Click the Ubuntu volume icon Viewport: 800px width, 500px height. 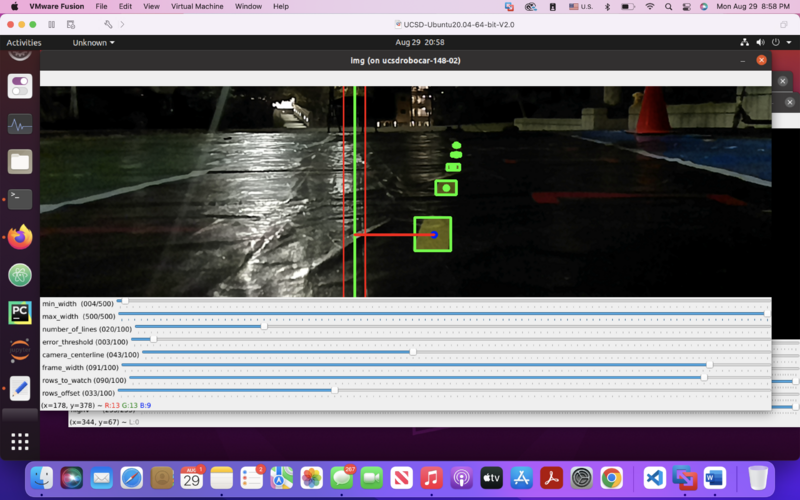[760, 42]
